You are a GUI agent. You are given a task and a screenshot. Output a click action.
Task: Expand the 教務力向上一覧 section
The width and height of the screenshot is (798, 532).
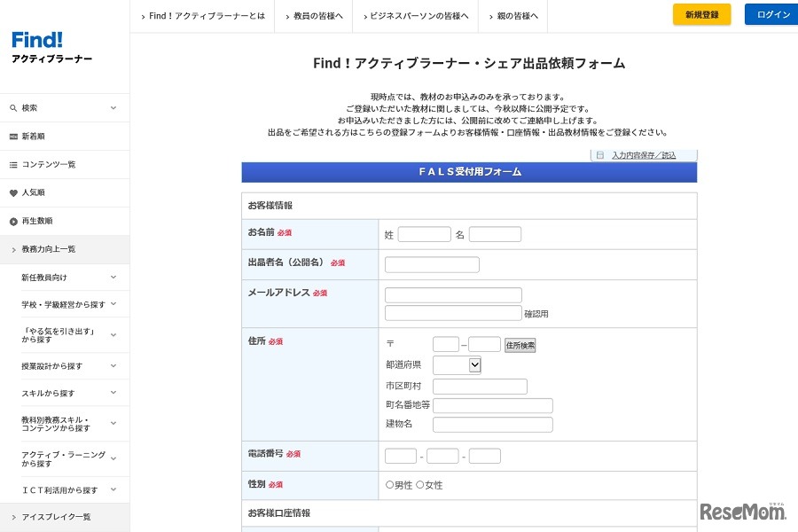coord(49,249)
